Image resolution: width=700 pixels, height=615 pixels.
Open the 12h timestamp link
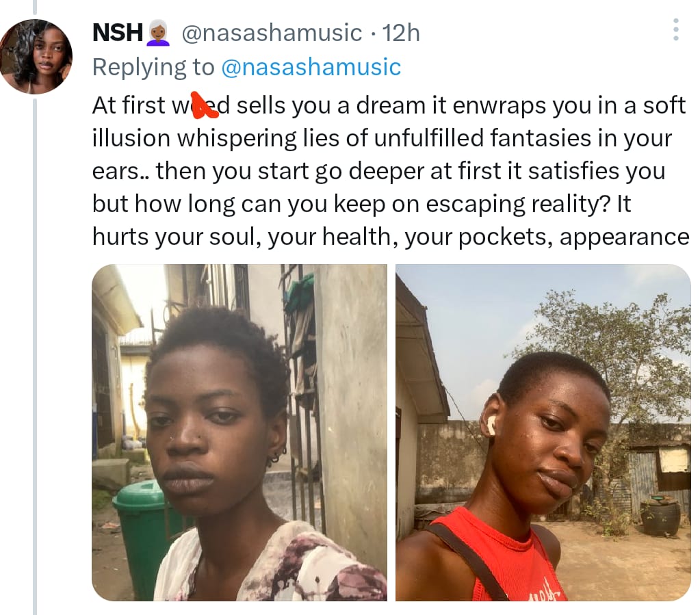401,33
